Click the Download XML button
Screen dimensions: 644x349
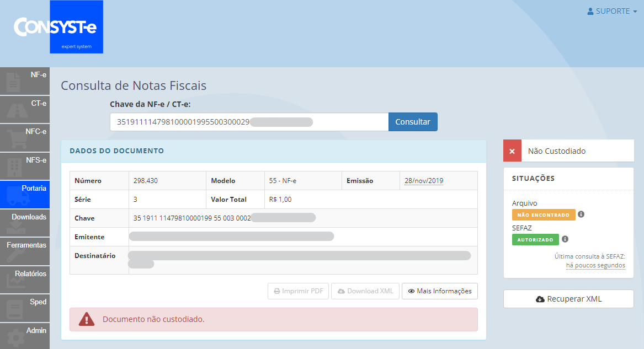click(365, 291)
